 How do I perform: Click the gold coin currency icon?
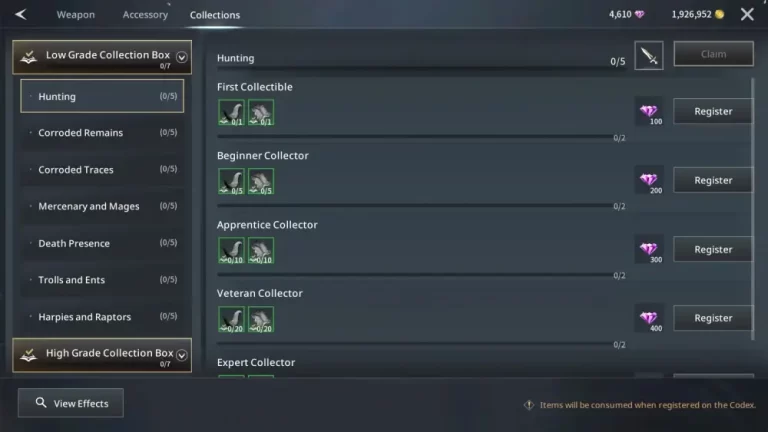pos(719,14)
